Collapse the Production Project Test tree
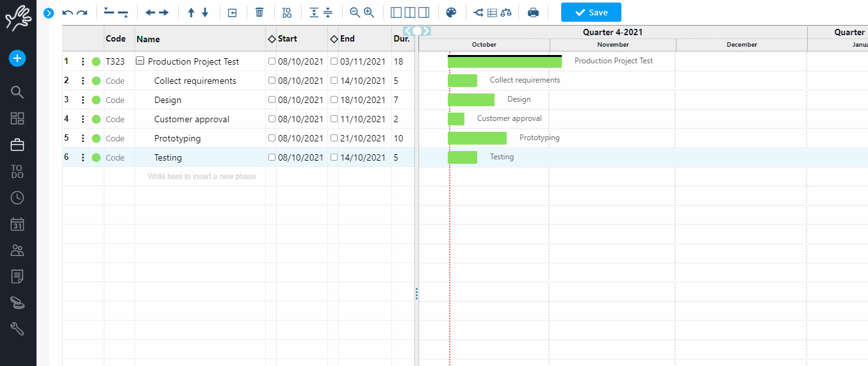The image size is (868, 366). pos(140,61)
